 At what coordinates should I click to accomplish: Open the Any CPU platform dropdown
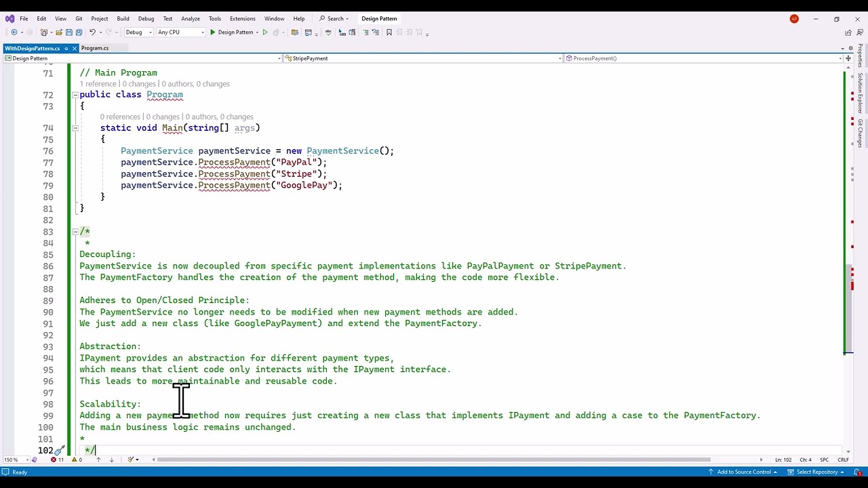[x=180, y=32]
